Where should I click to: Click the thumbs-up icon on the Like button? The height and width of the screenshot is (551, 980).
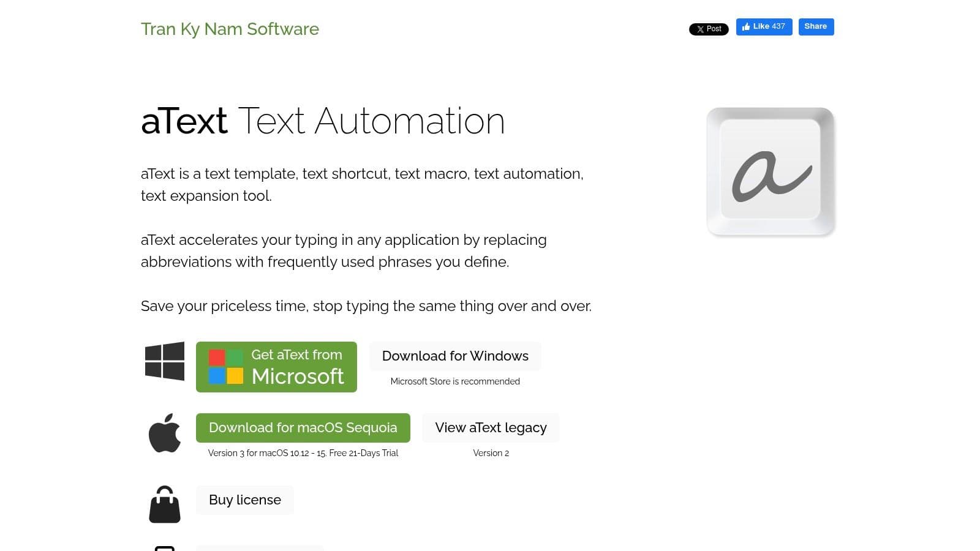(747, 26)
